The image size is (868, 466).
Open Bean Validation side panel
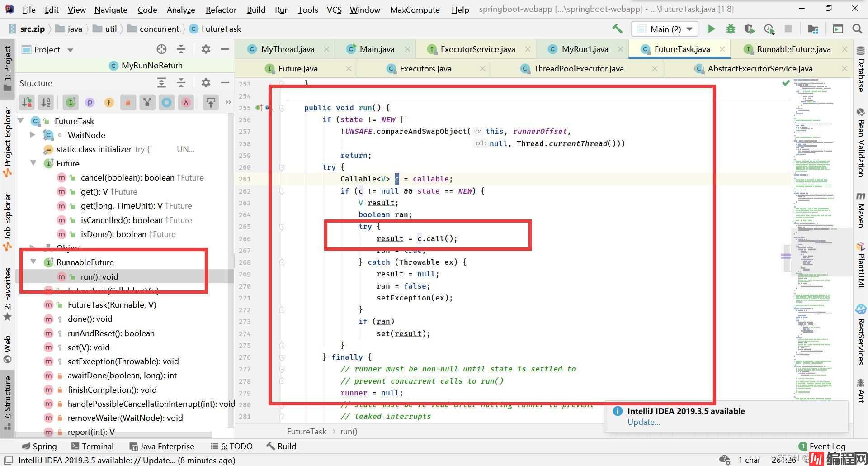coord(861,143)
